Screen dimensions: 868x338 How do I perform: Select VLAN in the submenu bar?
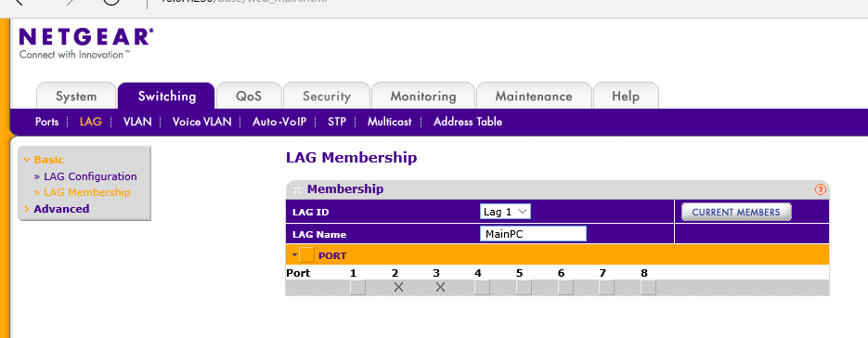point(137,122)
